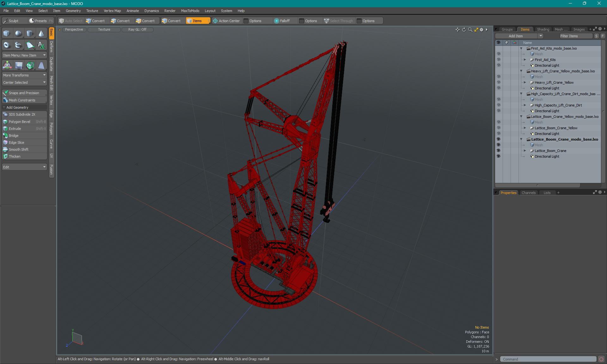The height and width of the screenshot is (364, 607).
Task: Click the viewport rotate icon
Action: (464, 29)
